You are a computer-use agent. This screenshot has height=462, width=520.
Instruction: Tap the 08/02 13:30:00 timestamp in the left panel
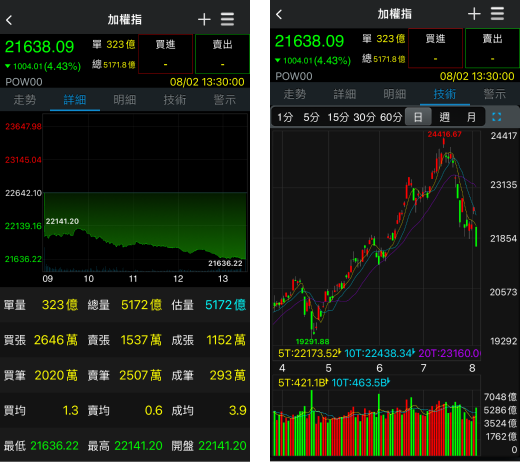(207, 82)
